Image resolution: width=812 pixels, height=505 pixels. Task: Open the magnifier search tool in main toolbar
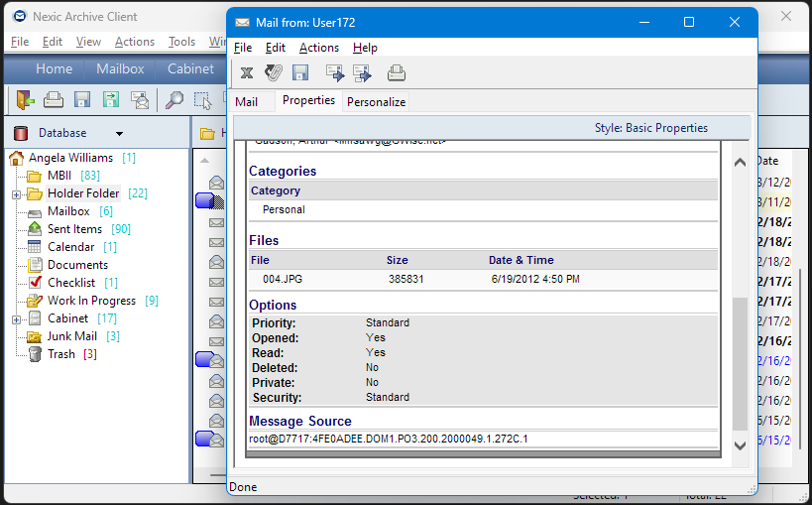[x=174, y=99]
